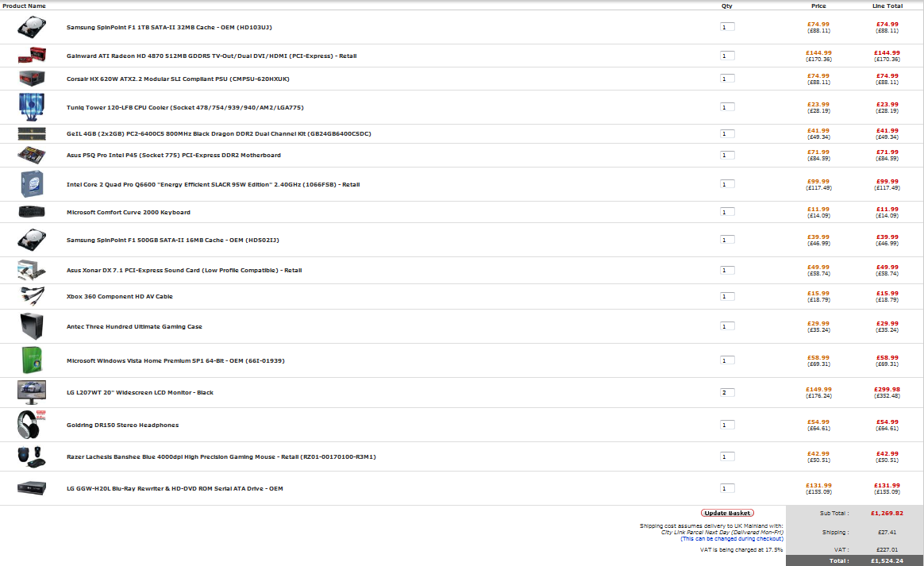Focus quantity field for Asus Xonar DX
Image resolution: width=924 pixels, height=566 pixels.
[x=727, y=270]
